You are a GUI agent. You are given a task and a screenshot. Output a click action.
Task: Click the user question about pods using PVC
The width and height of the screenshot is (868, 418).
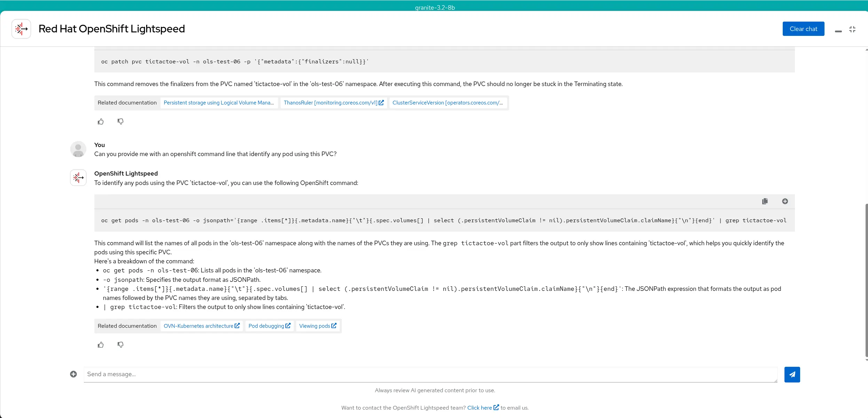coord(215,154)
